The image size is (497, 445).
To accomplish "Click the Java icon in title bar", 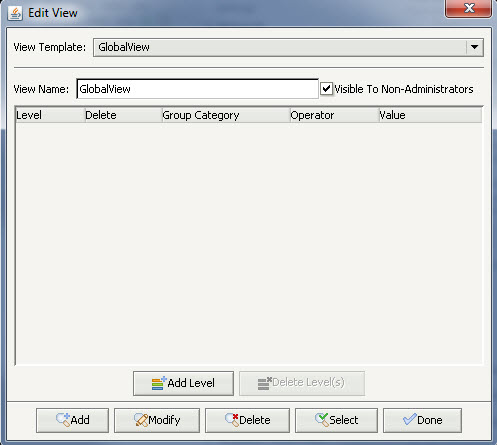I will click(15, 13).
